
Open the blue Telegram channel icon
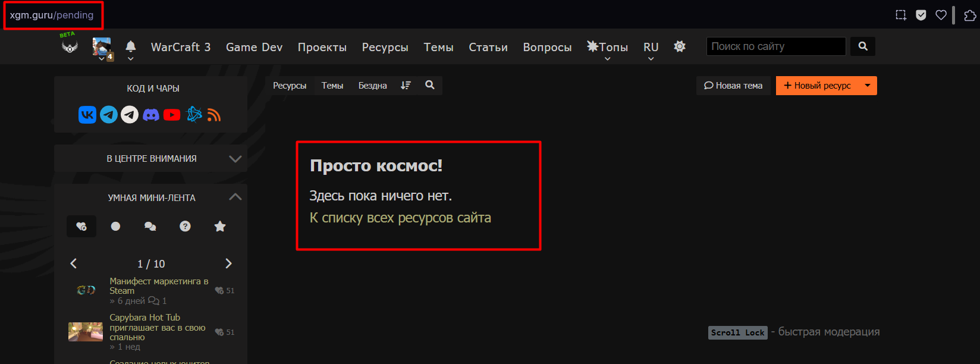[x=109, y=115]
